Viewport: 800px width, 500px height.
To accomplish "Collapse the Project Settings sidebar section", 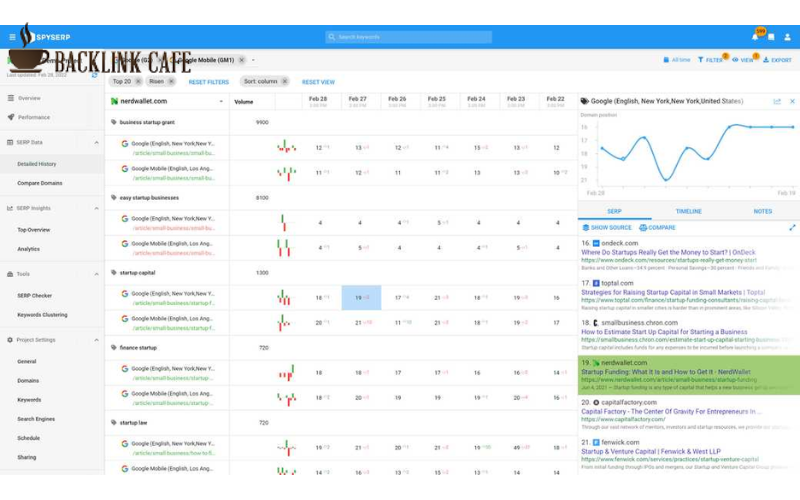I will (x=96, y=340).
